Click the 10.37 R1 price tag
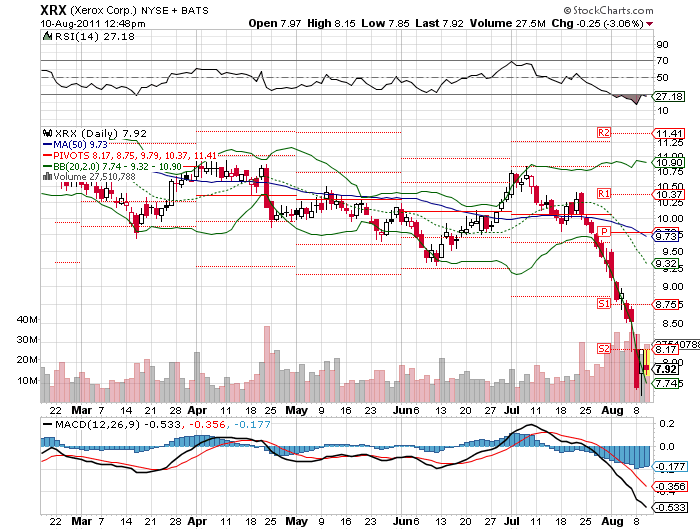This screenshot has height=530, width=700. pyautogui.click(x=668, y=194)
